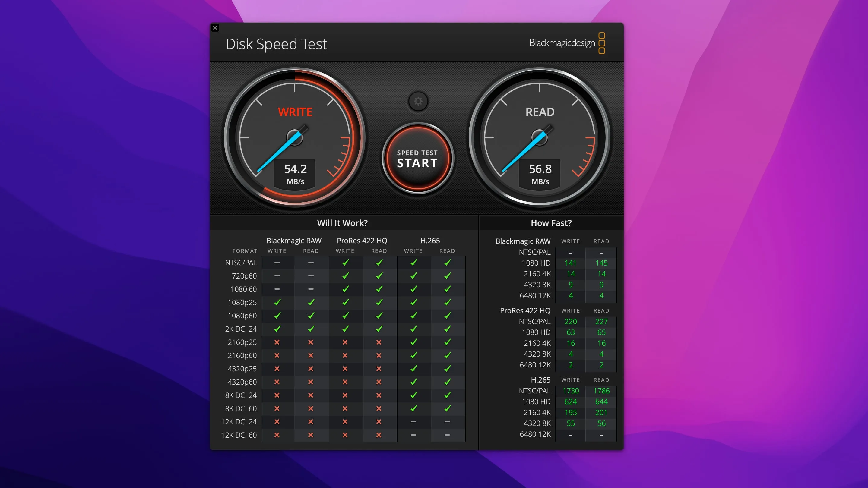Screen dimensions: 868x488
Task: Click 12K DCI 60 Blackmagic RAW read cross
Action: click(311, 435)
